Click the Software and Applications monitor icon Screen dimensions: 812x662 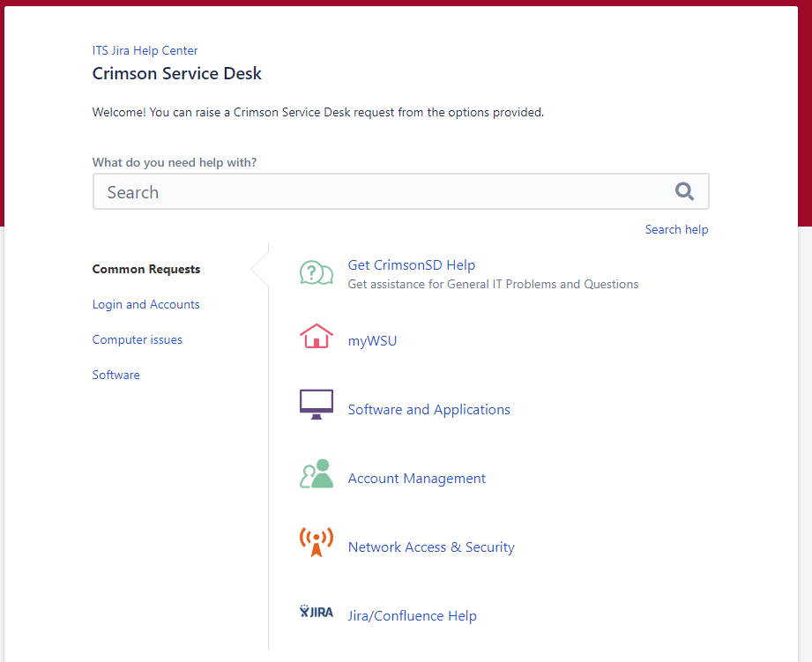click(317, 405)
